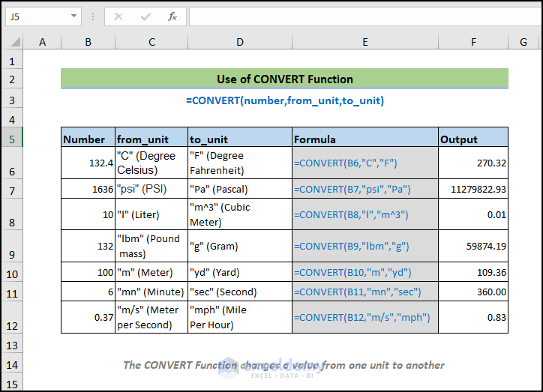Select column D header

(x=240, y=42)
